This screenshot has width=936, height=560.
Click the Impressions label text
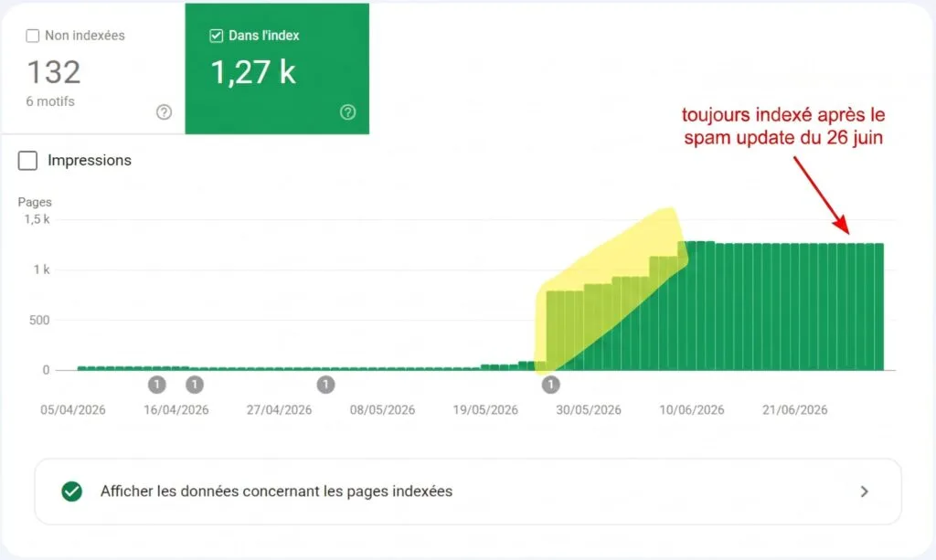coord(90,161)
